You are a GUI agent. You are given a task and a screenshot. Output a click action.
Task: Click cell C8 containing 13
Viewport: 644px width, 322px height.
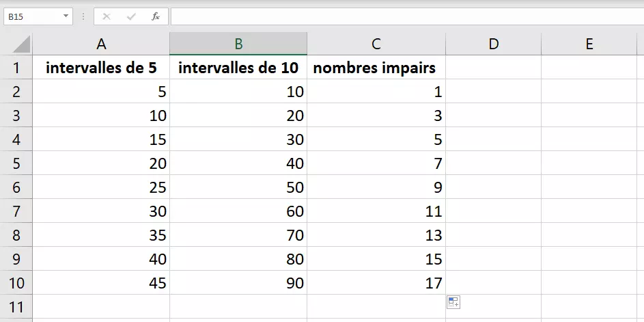click(x=376, y=234)
